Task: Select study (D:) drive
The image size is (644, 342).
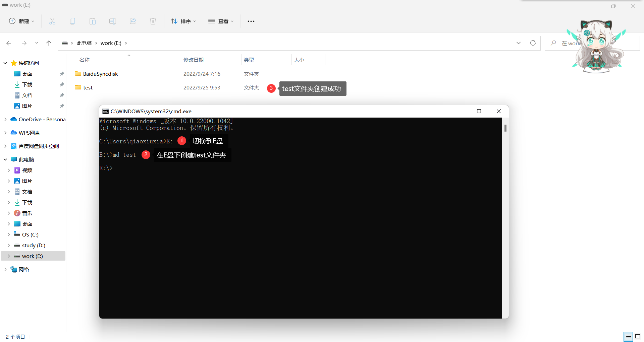Action: (x=30, y=245)
